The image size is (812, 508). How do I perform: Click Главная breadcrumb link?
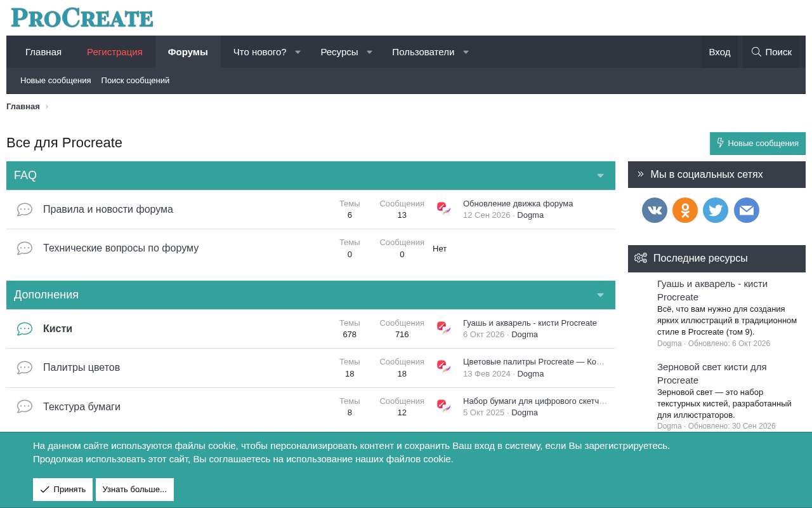coord(23,107)
